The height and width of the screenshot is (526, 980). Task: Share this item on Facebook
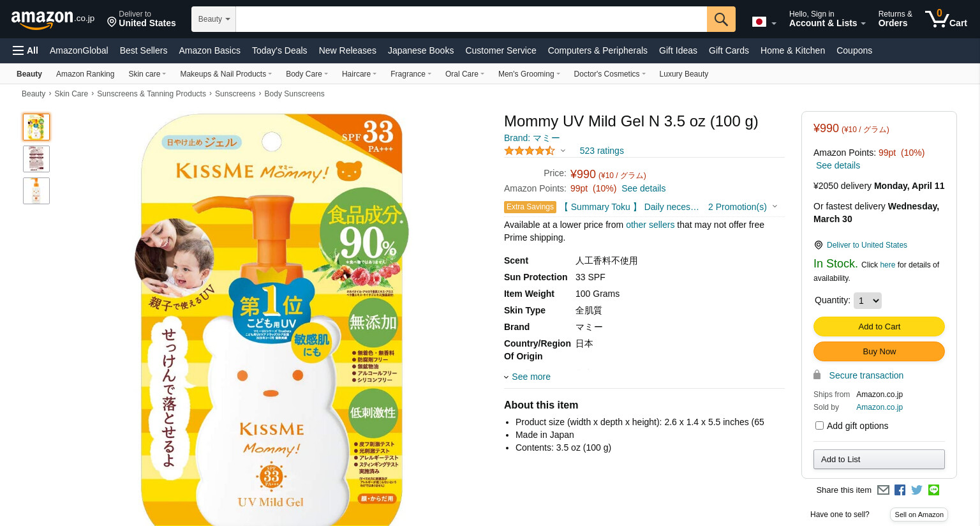tap(900, 490)
